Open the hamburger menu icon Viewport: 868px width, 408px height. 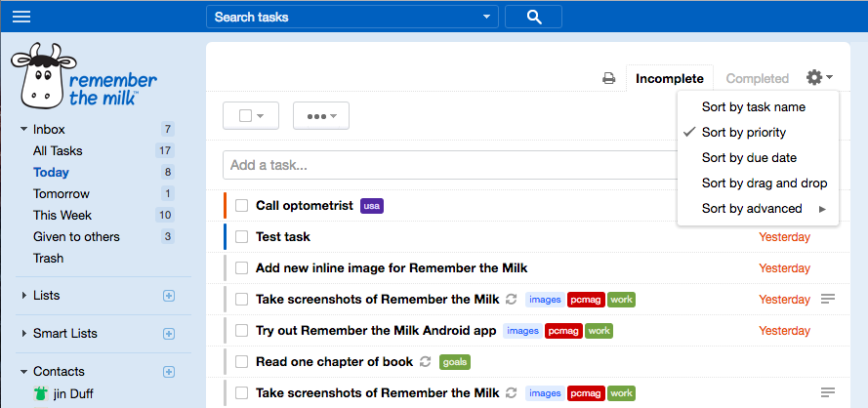coord(21,17)
